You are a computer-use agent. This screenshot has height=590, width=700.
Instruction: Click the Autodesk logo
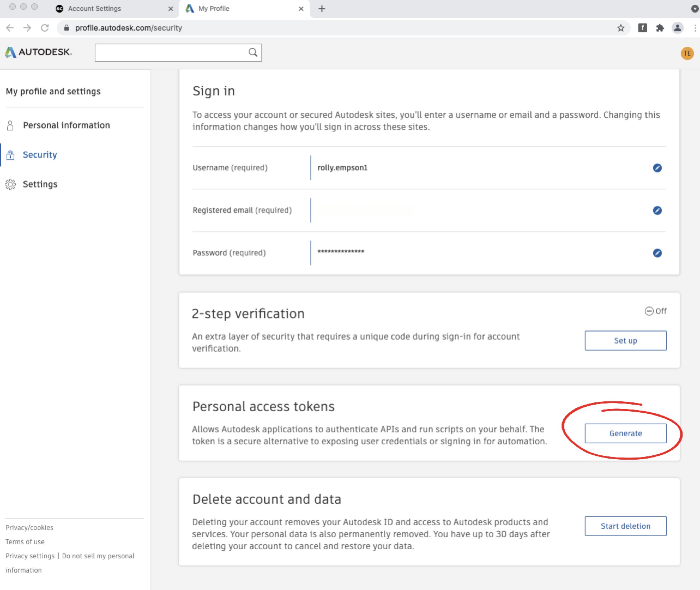[x=38, y=52]
